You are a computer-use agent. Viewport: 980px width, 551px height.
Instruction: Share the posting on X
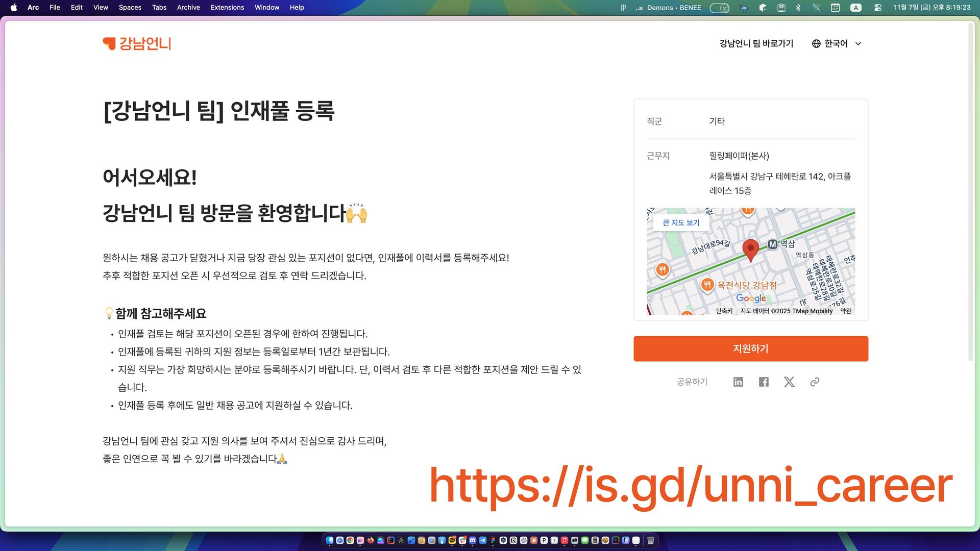789,382
